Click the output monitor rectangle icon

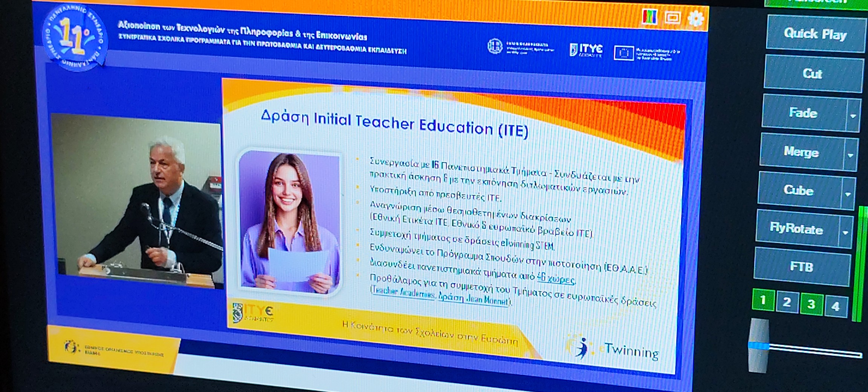point(672,18)
